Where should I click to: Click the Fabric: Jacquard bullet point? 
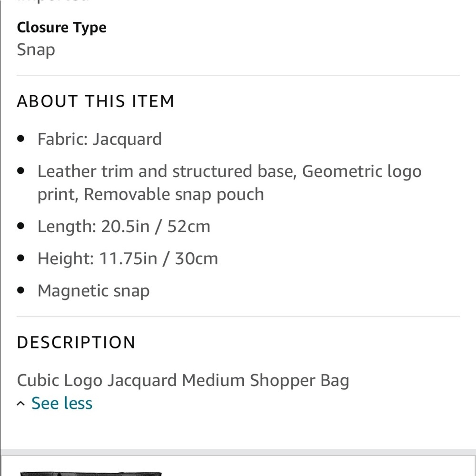99,139
